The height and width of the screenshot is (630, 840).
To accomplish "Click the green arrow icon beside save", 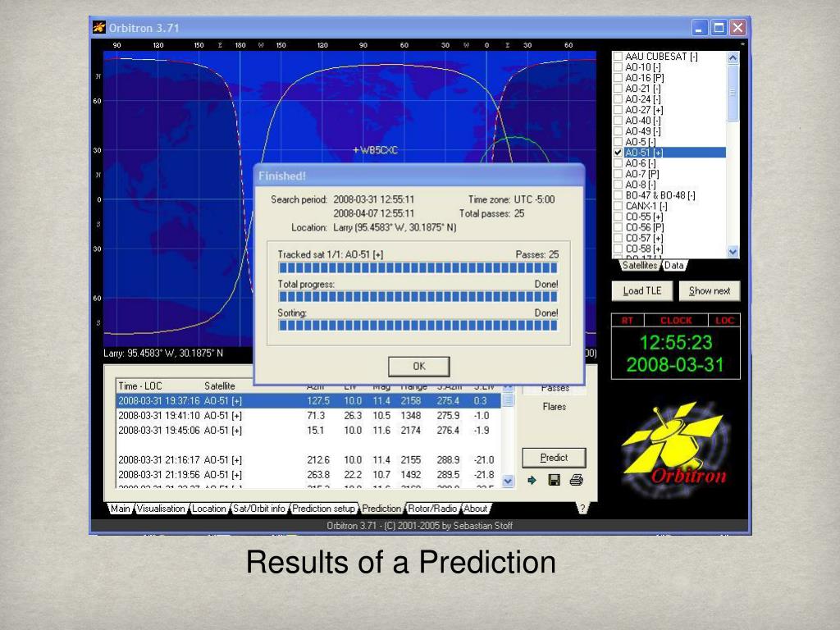I will coord(532,480).
